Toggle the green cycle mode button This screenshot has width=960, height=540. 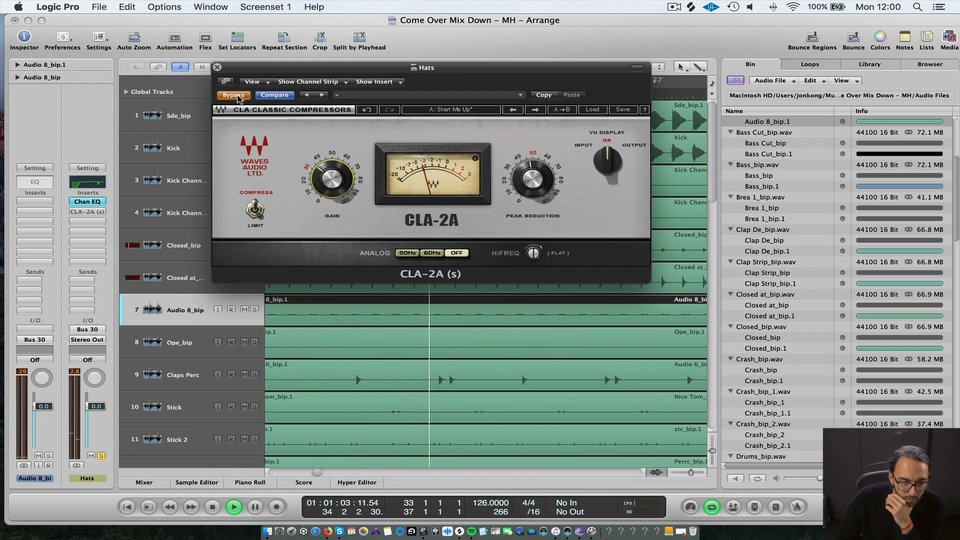tap(711, 507)
